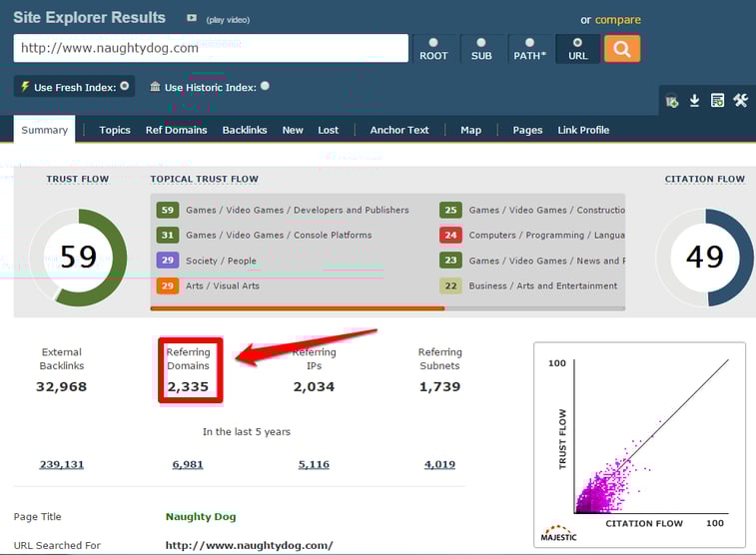This screenshot has width=756, height=555.
Task: Click the Referring IPs 2,034 value
Action: [314, 387]
